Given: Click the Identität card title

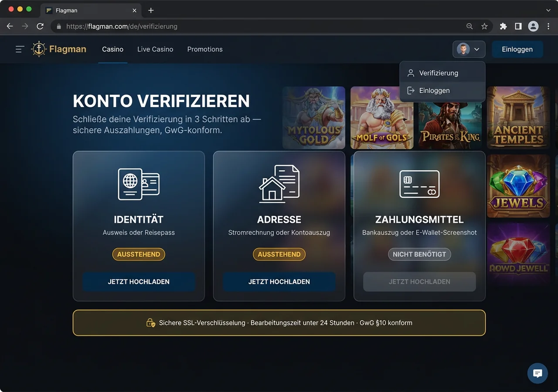Looking at the screenshot, I should [x=139, y=220].
